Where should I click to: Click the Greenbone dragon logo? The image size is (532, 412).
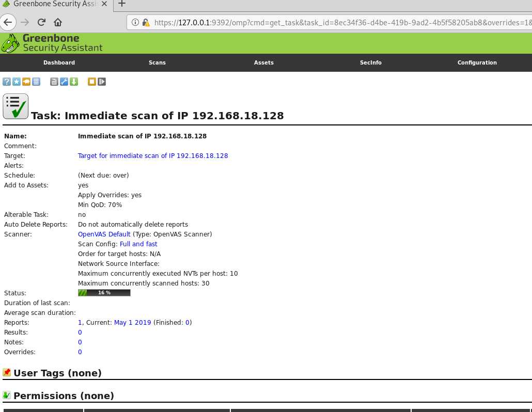10,43
